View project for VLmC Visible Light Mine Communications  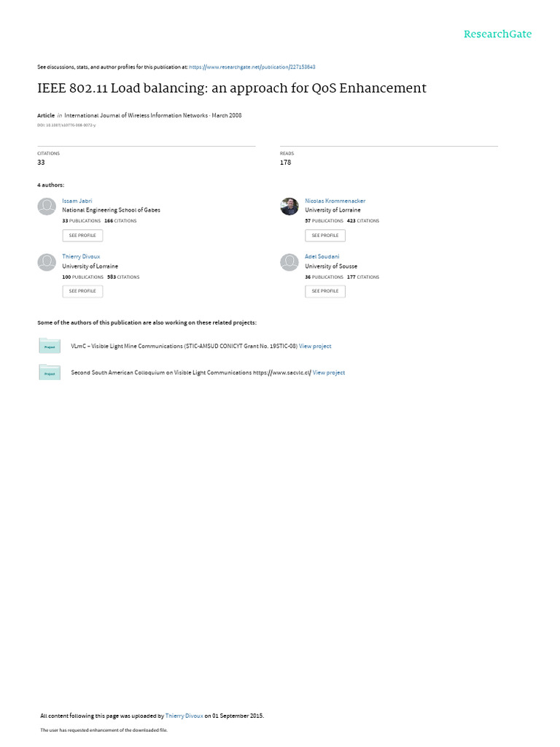pyautogui.click(x=315, y=347)
